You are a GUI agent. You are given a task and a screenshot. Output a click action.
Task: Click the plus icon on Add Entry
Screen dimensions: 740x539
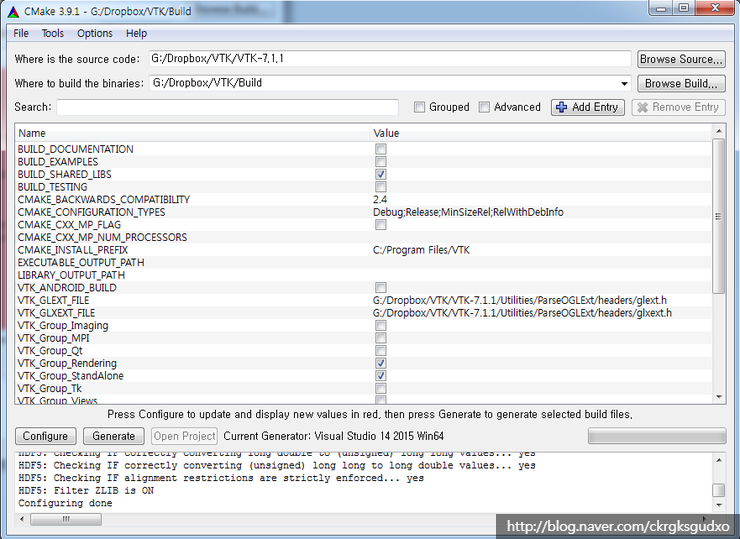coord(562,107)
